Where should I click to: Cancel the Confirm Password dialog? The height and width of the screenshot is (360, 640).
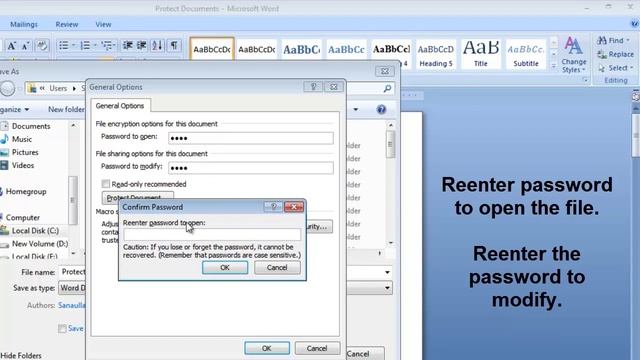click(277, 267)
